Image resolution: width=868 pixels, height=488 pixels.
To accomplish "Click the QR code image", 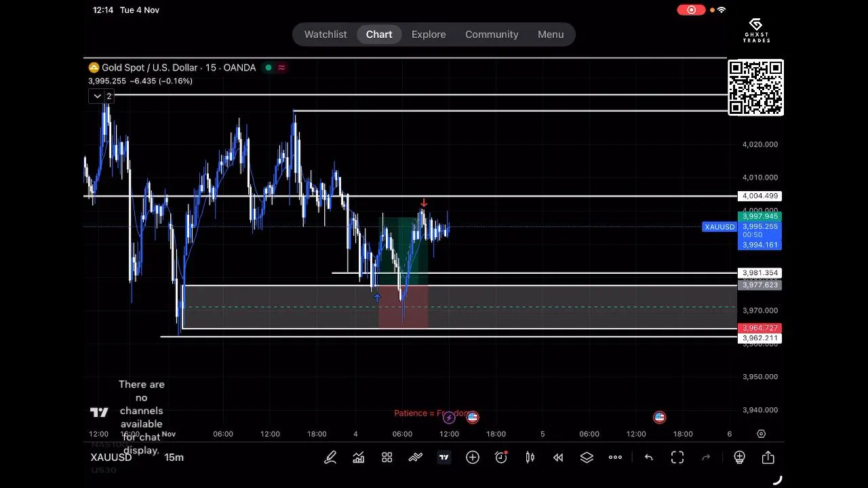I will point(755,87).
